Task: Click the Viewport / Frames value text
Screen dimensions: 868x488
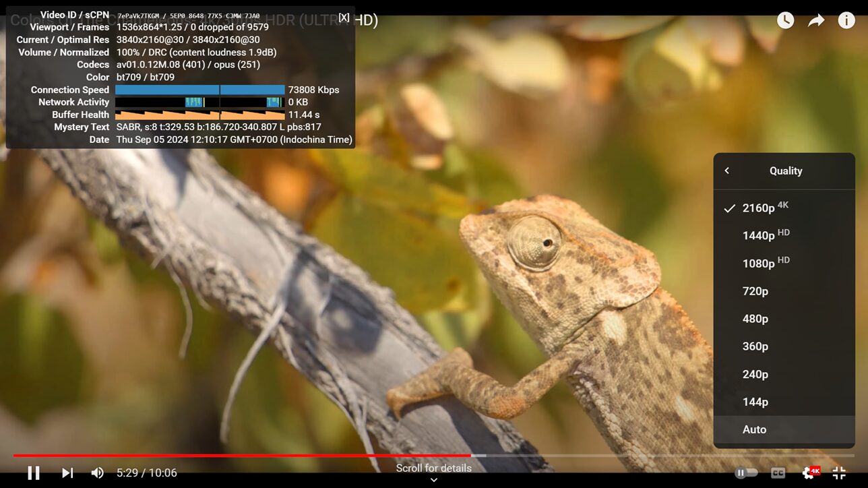Action: point(192,27)
